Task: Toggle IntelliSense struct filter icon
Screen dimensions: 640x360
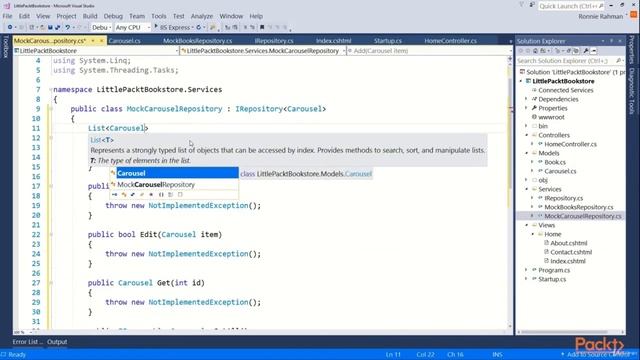Action: pos(133,195)
